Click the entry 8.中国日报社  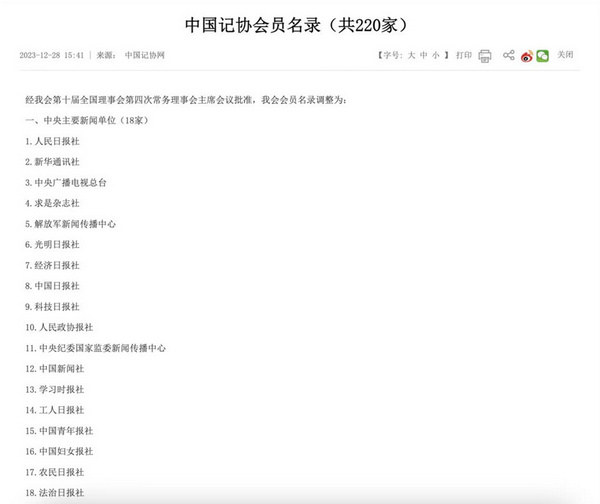(52, 286)
